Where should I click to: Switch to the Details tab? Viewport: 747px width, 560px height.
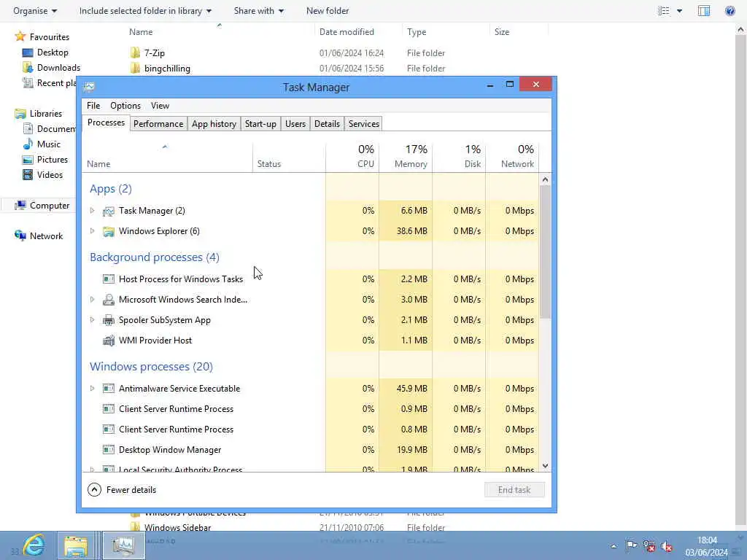[x=327, y=124]
